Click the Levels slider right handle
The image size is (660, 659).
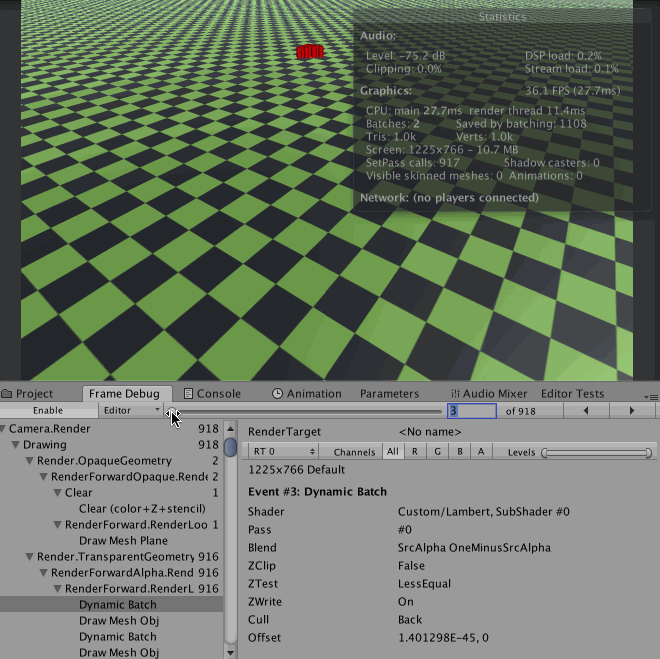click(649, 453)
